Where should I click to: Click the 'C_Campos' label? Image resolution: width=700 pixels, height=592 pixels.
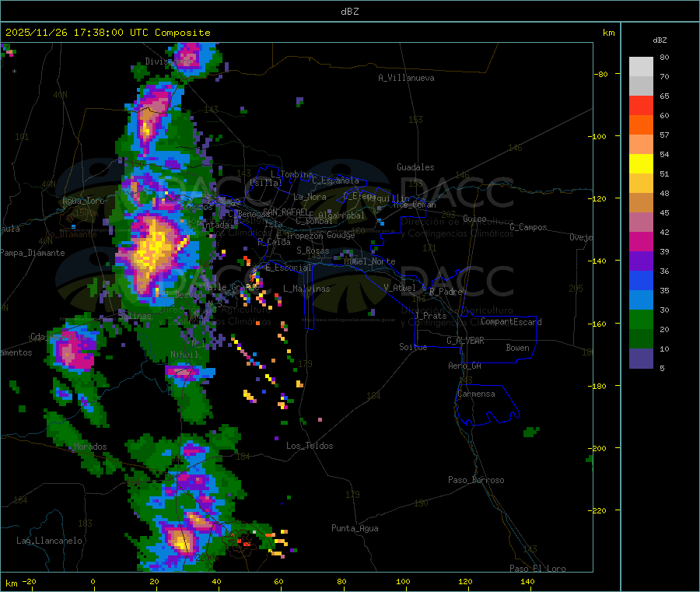[529, 227]
